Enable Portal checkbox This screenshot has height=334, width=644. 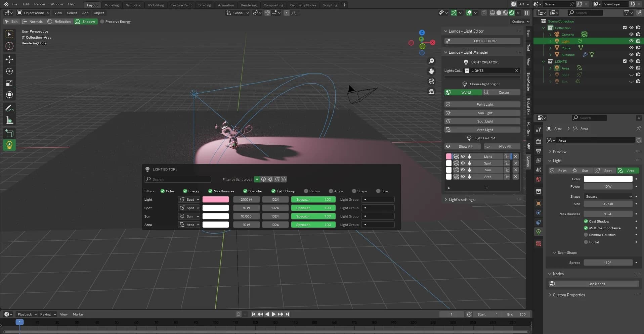pyautogui.click(x=586, y=242)
